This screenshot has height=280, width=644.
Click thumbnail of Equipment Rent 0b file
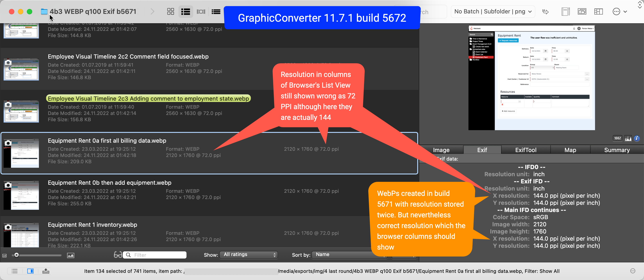21,195
